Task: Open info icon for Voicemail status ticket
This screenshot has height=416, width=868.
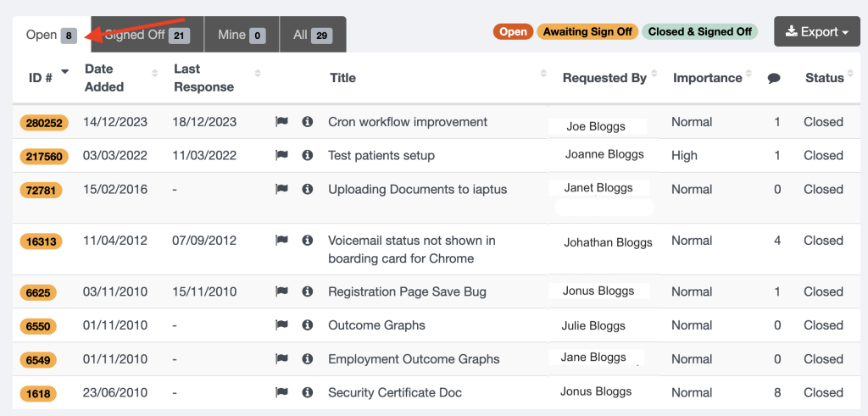Action: [308, 241]
